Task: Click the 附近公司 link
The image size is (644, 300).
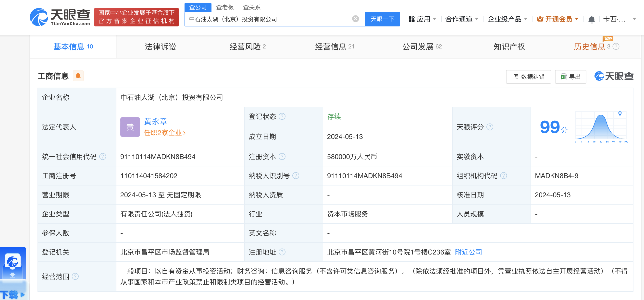Action: coord(468,252)
